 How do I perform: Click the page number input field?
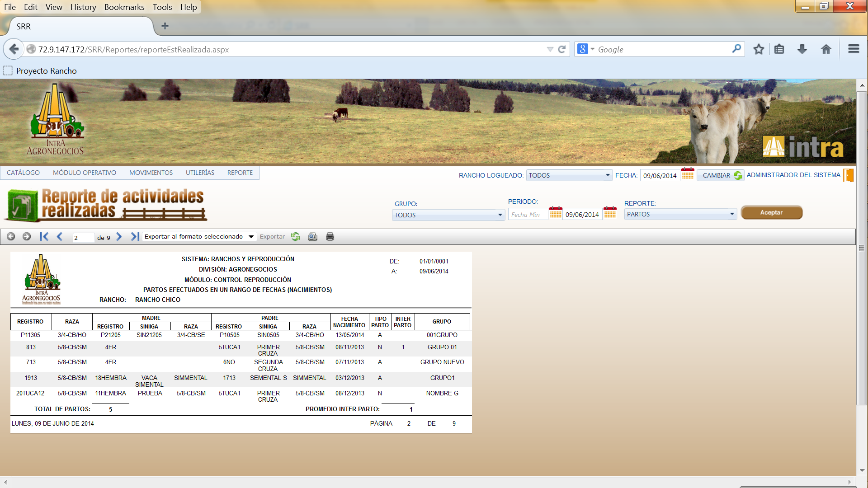click(x=83, y=238)
